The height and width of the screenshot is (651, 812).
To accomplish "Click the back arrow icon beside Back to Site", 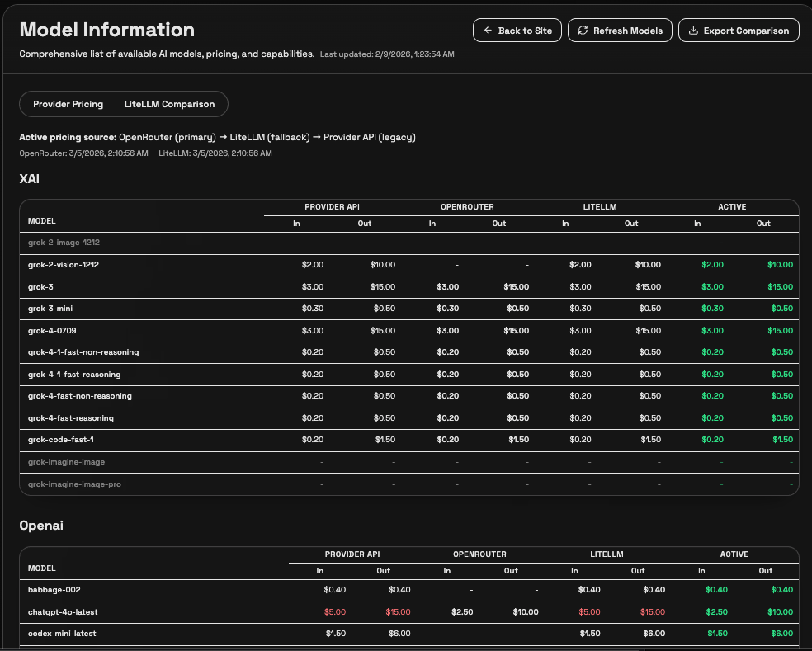I will [x=488, y=30].
